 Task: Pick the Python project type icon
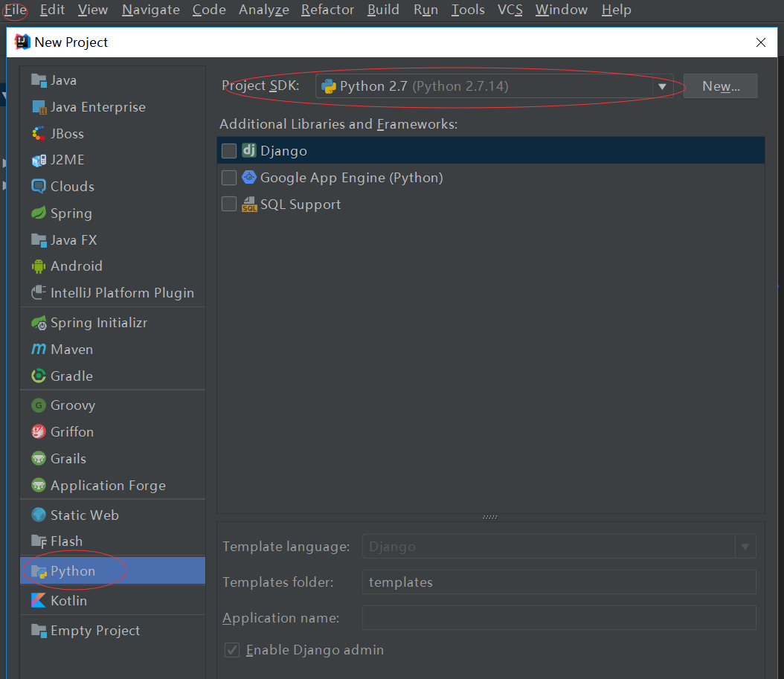[39, 571]
